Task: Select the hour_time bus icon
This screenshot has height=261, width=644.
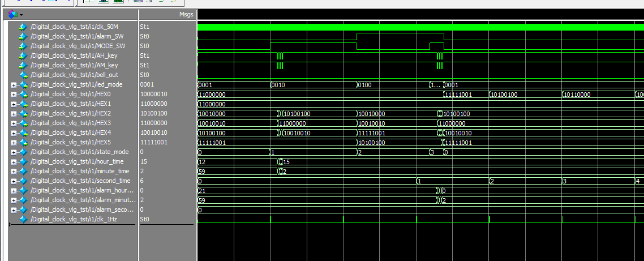Action: pos(23,161)
